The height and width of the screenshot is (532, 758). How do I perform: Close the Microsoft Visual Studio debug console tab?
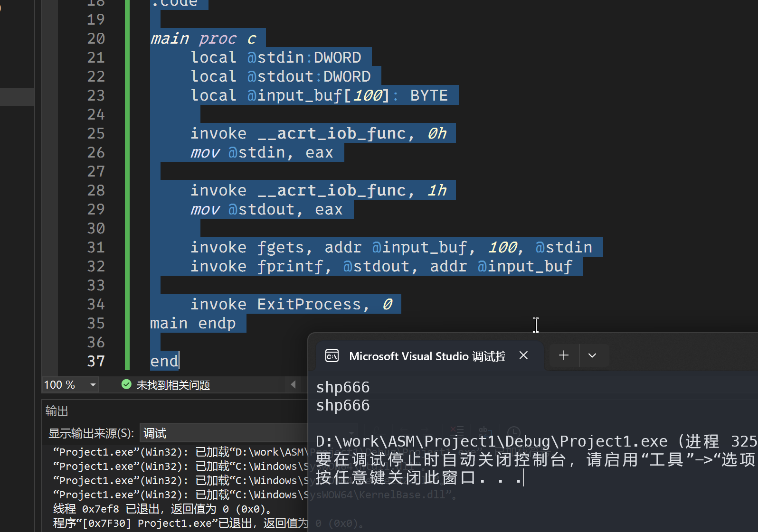(x=523, y=355)
